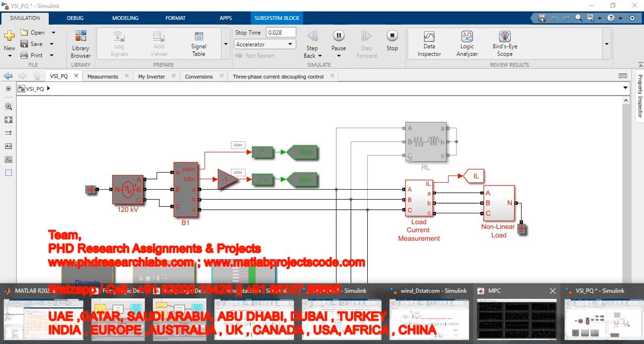The image size is (644, 344).
Task: Select the Non-Linear Load block
Action: (x=499, y=203)
